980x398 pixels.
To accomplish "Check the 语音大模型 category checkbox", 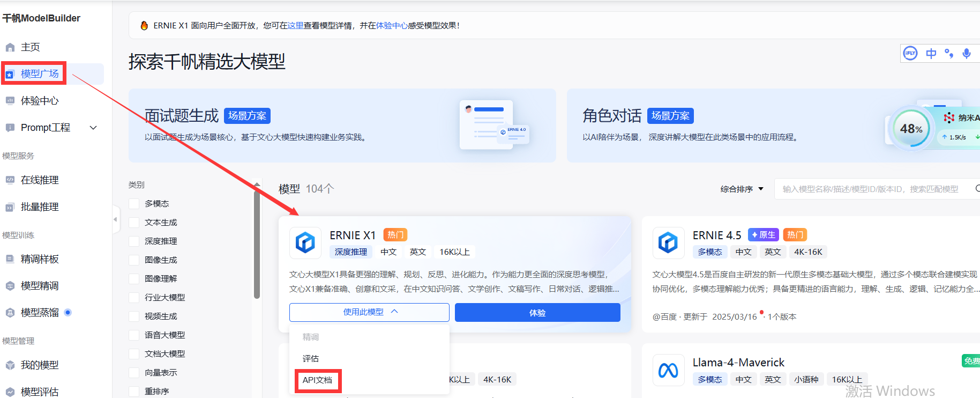I will coord(134,335).
